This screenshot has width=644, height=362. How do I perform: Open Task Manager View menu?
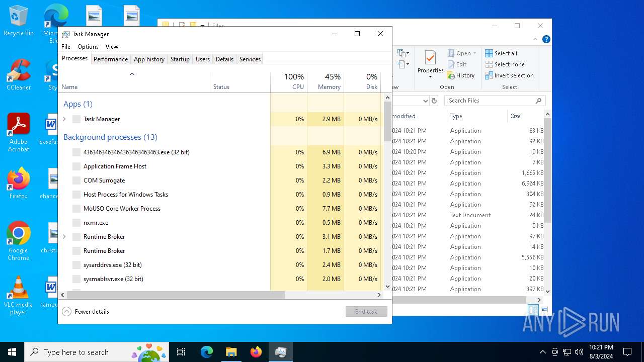pyautogui.click(x=112, y=46)
